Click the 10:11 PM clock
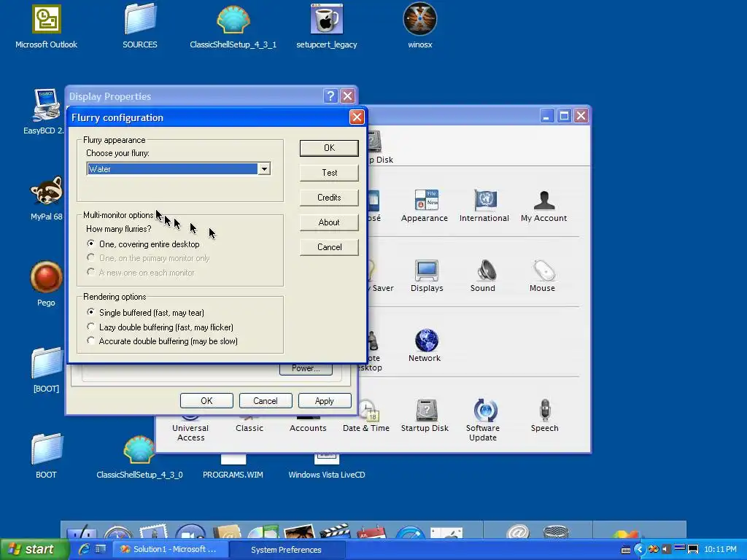This screenshot has height=560, width=747. [720, 550]
